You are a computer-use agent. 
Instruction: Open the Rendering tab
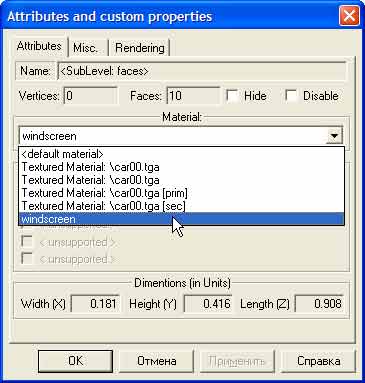point(140,48)
